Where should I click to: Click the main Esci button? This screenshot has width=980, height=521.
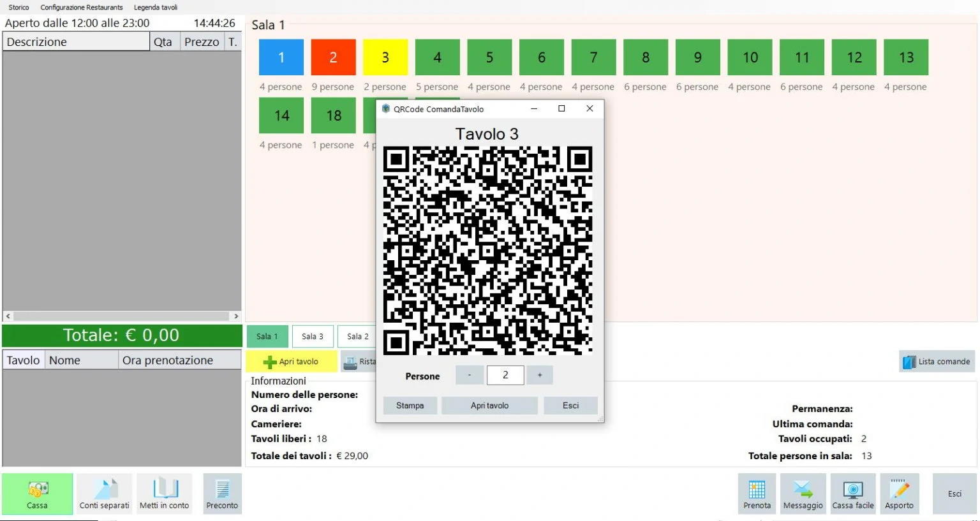click(x=954, y=494)
